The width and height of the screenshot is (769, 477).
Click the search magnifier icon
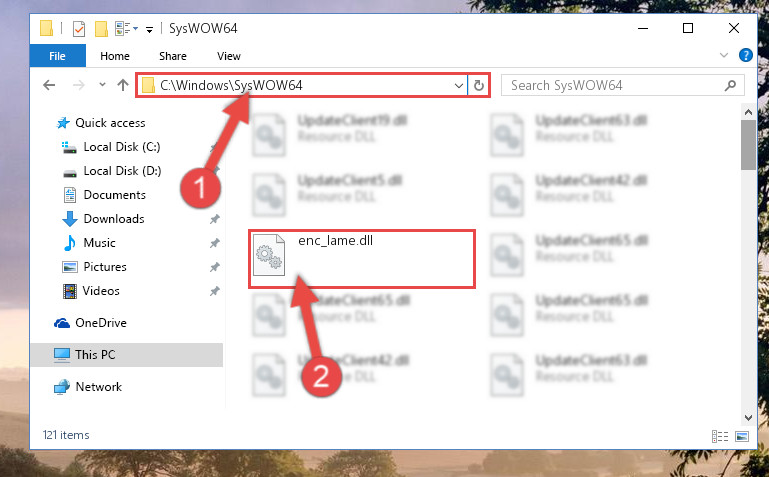[x=730, y=85]
